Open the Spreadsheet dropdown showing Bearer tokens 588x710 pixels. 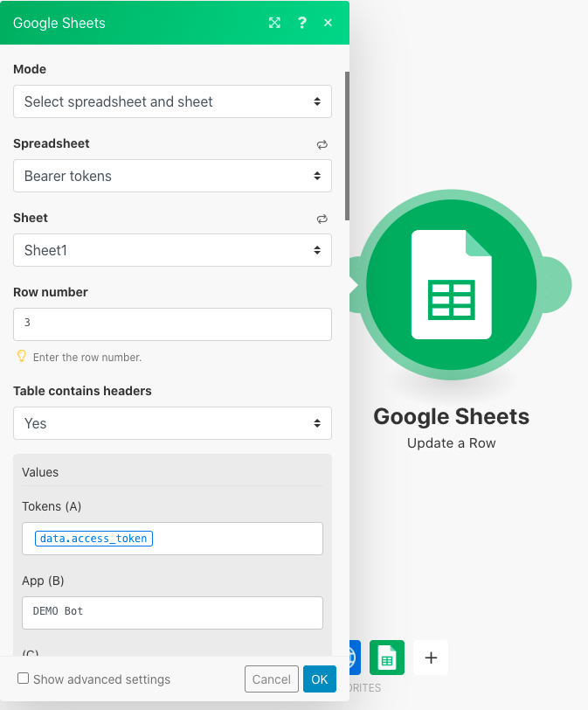tap(172, 176)
